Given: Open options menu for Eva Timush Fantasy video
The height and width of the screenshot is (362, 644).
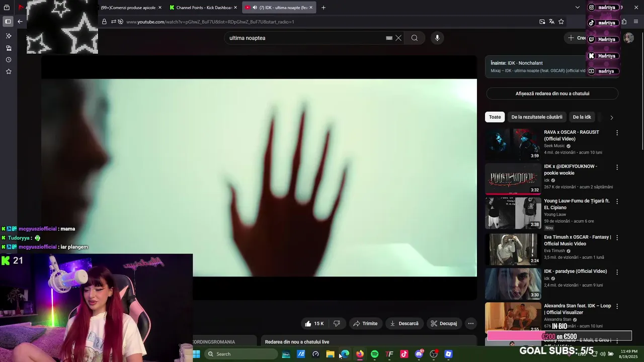Looking at the screenshot, I should [617, 237].
